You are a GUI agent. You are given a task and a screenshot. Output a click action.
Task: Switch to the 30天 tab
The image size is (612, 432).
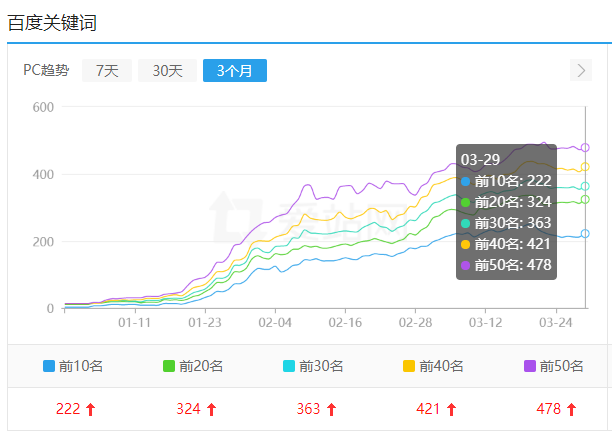coord(167,70)
